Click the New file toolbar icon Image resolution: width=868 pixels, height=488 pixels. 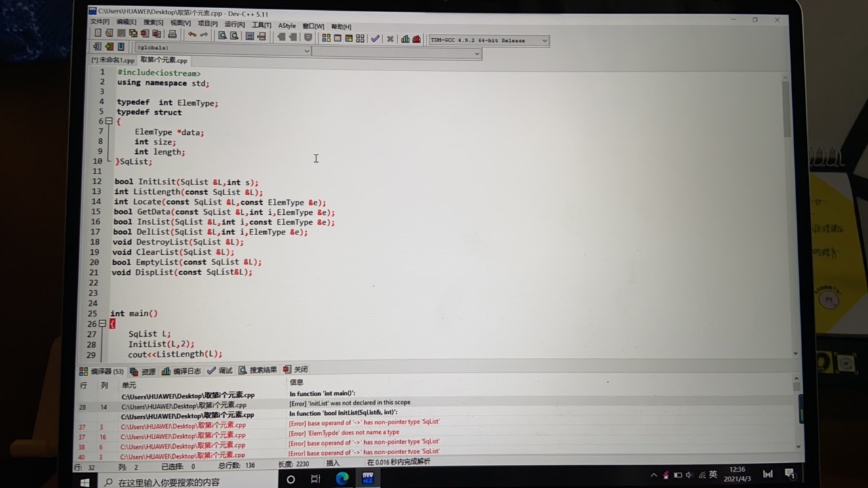(x=98, y=33)
